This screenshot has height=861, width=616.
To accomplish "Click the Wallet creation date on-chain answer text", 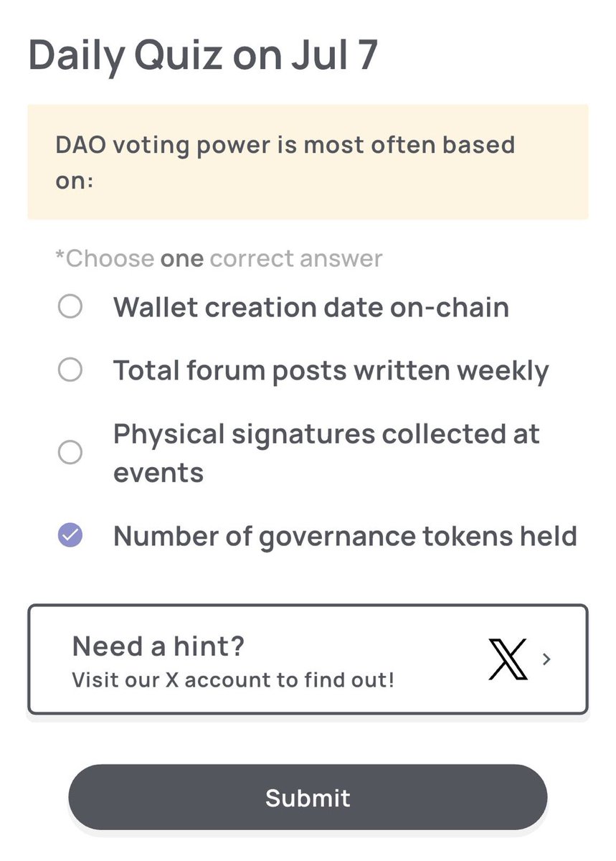I will click(x=311, y=308).
